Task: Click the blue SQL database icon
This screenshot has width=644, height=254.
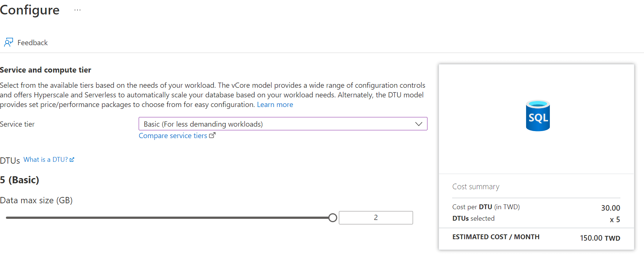Action: click(x=538, y=116)
